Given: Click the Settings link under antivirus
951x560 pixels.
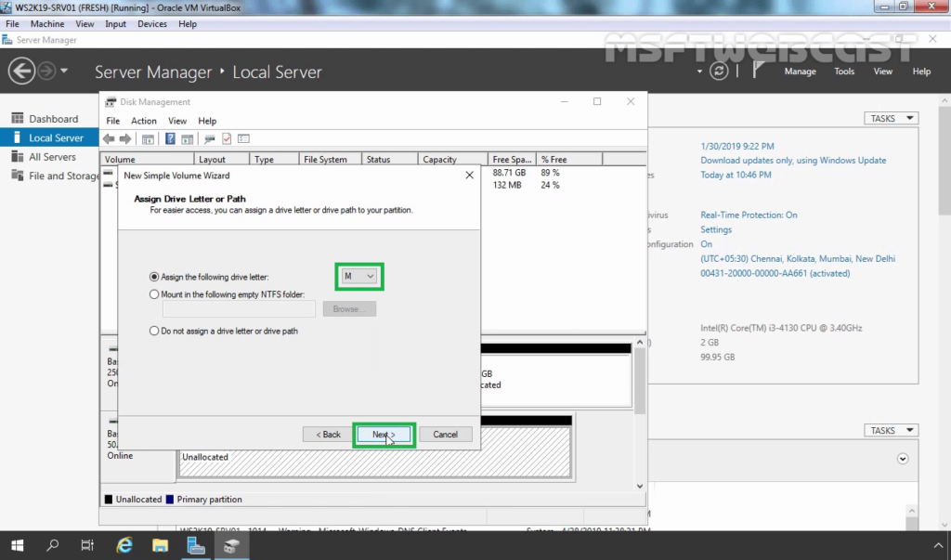Looking at the screenshot, I should click(716, 229).
